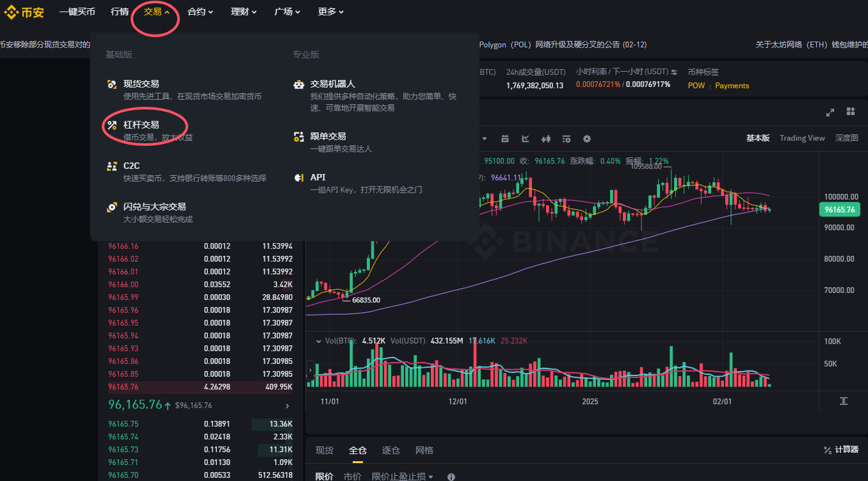Click the arrow beside the 96,165.76 last price
This screenshot has width=868, height=481.
[x=287, y=406]
